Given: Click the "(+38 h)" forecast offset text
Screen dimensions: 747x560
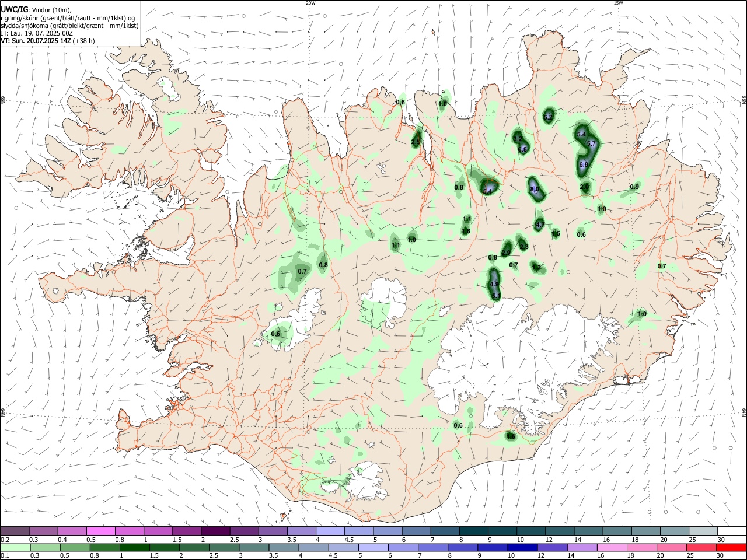Looking at the screenshot, I should [x=84, y=41].
